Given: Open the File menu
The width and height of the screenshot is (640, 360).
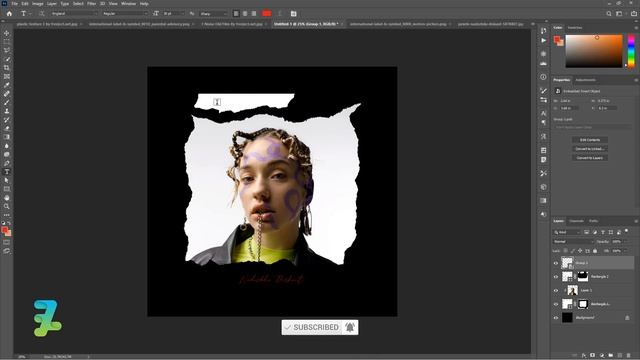Looking at the screenshot, I should (15, 4).
